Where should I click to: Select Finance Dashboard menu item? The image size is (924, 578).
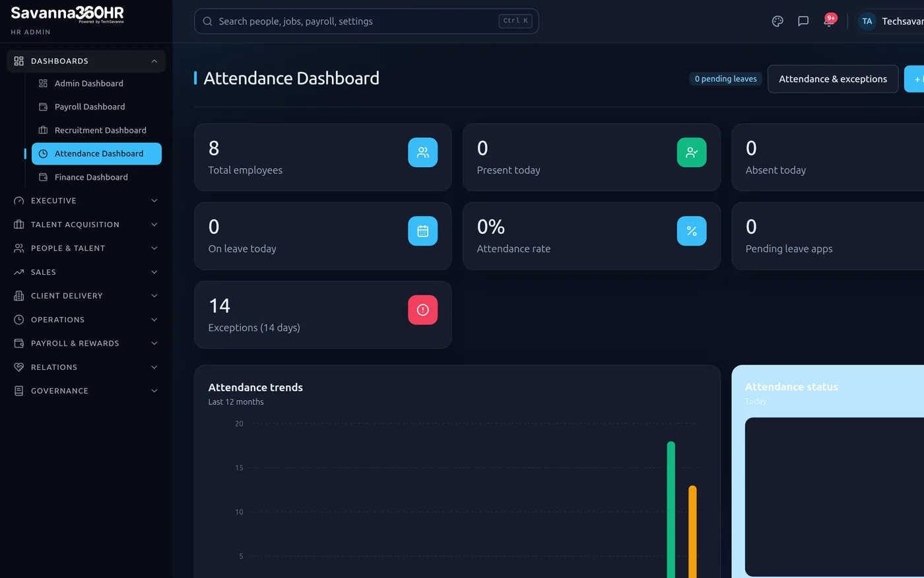96,177
